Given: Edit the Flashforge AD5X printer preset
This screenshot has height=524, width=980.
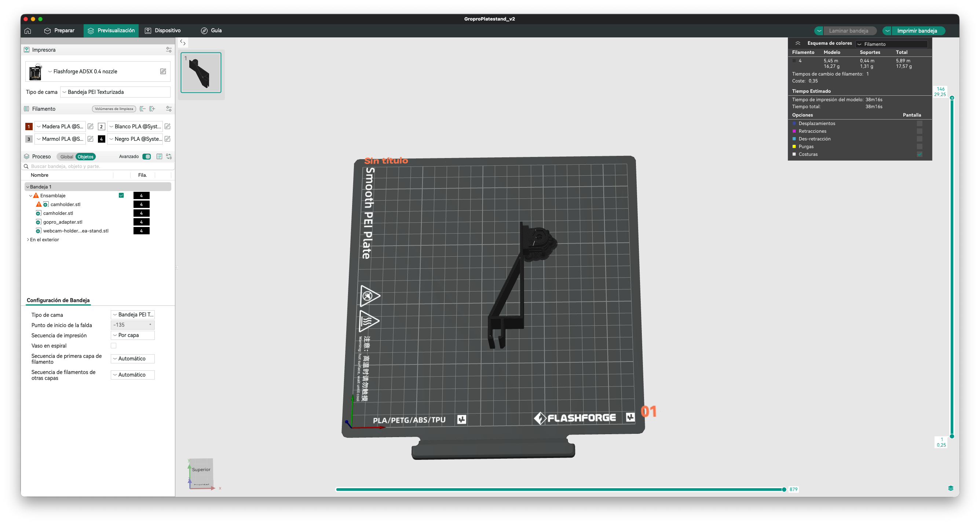Looking at the screenshot, I should coord(163,72).
